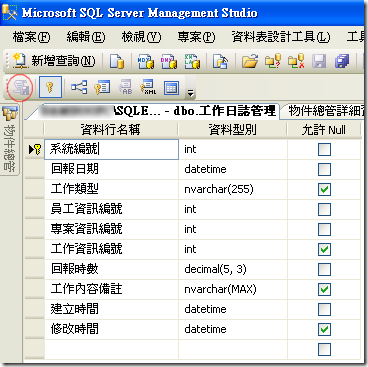Viewport: 368px width, 367px height.
Task: Open the 專案(P) menu
Action: [196, 37]
